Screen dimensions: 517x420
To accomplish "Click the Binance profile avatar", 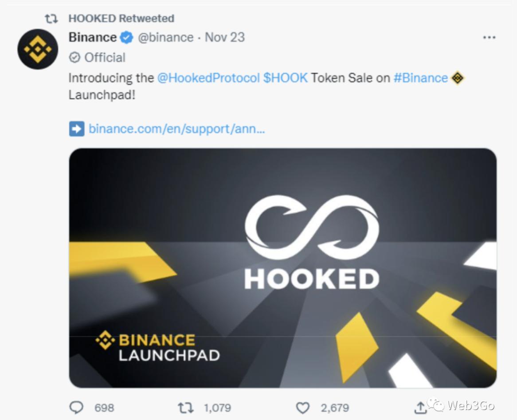I will click(38, 49).
